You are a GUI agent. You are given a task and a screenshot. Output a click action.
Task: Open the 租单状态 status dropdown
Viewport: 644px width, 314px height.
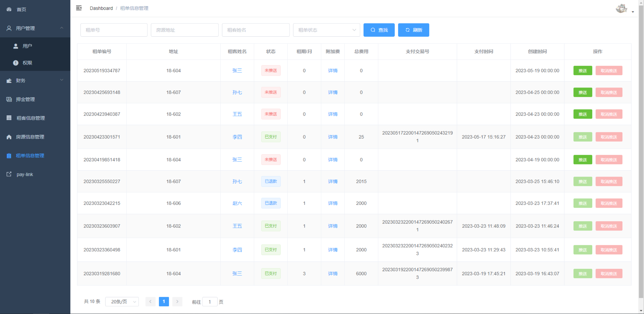coord(326,30)
